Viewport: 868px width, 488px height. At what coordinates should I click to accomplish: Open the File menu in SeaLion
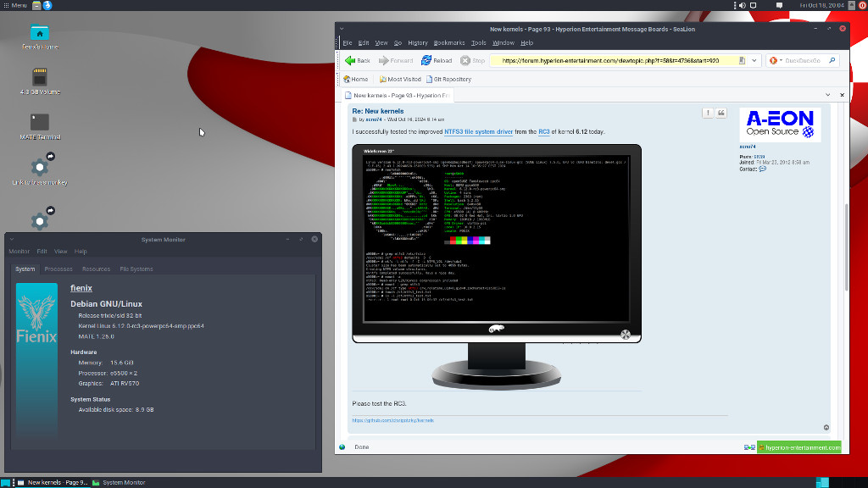coord(347,42)
